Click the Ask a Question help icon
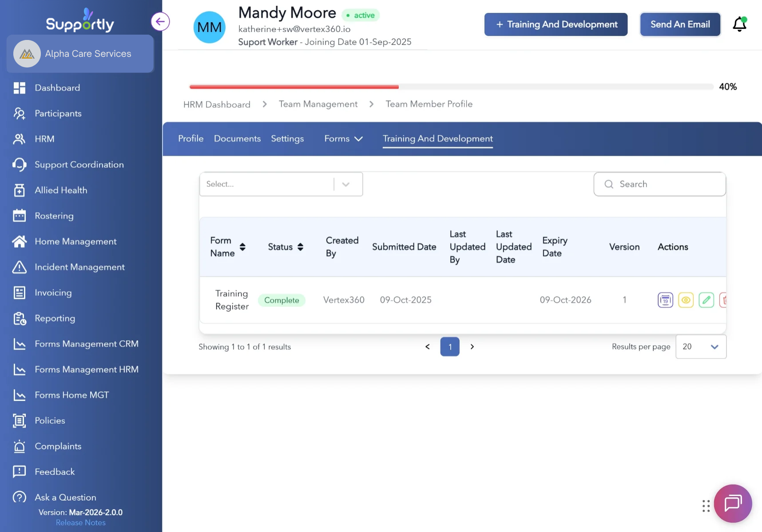The width and height of the screenshot is (762, 532). [x=20, y=497]
